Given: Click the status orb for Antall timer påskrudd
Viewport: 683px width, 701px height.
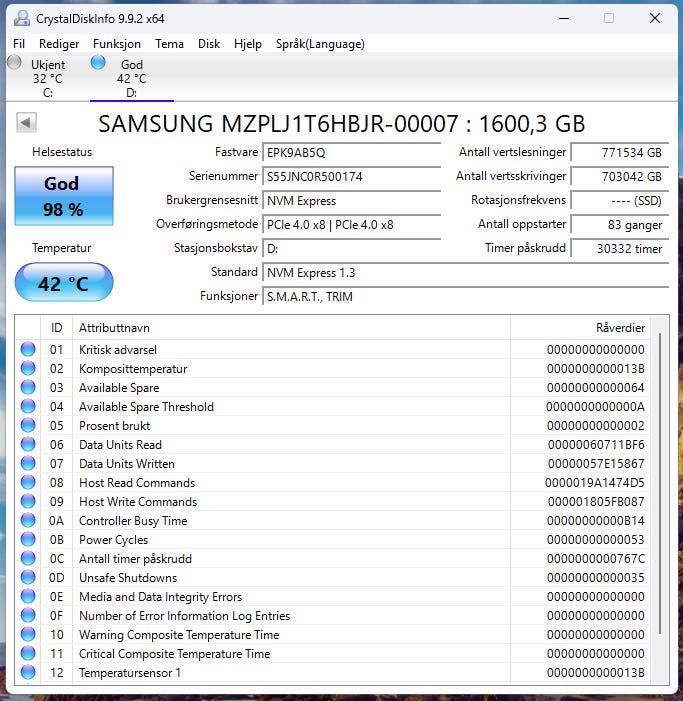Looking at the screenshot, I should point(28,558).
